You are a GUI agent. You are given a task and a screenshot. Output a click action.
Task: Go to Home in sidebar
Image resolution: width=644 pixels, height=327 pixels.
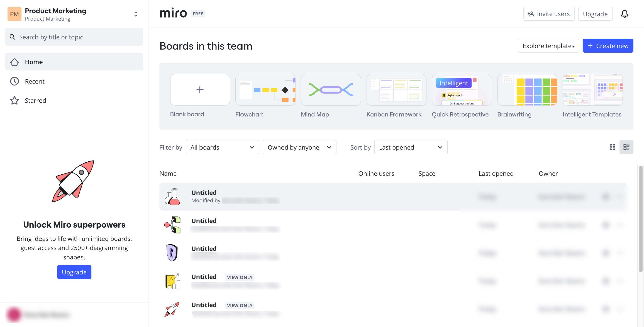point(34,62)
